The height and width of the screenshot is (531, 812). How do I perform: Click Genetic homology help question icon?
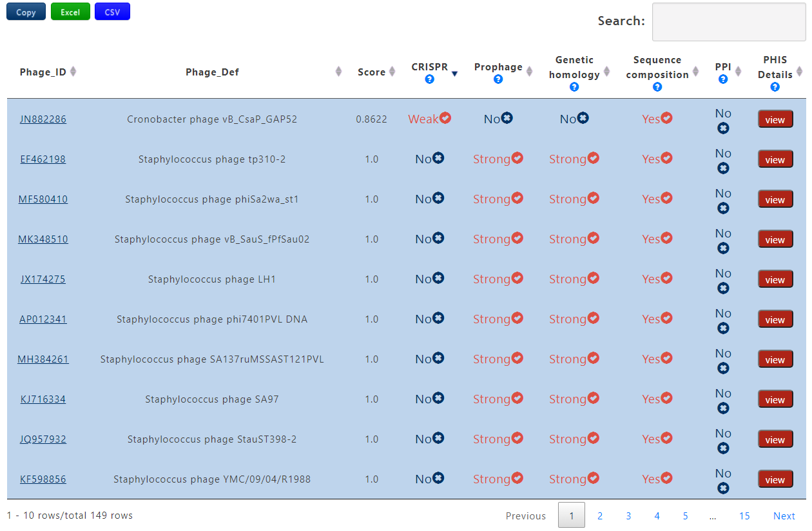tap(574, 87)
